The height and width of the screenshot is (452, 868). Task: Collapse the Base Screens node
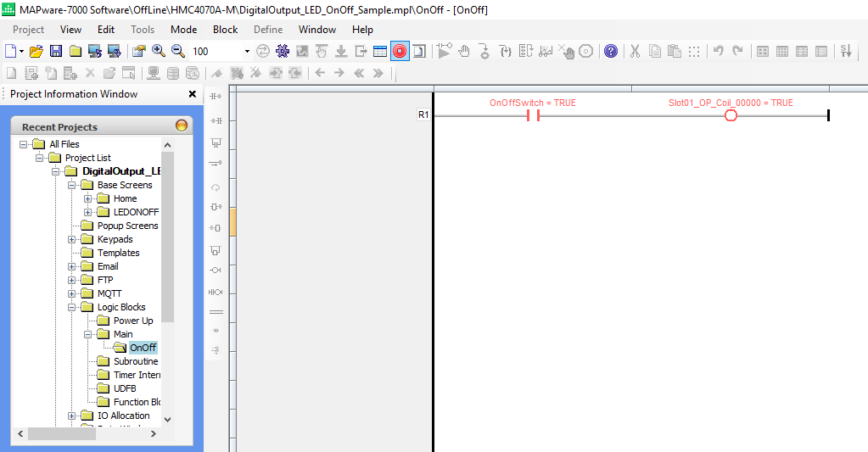click(72, 185)
